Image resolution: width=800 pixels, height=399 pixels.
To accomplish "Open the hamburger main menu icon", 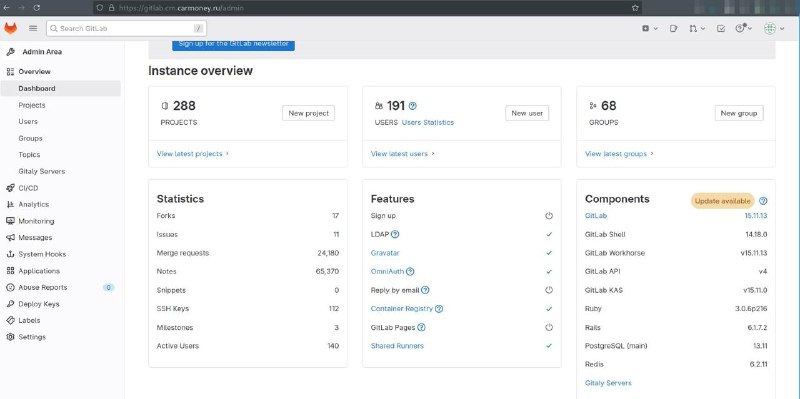I will (33, 29).
